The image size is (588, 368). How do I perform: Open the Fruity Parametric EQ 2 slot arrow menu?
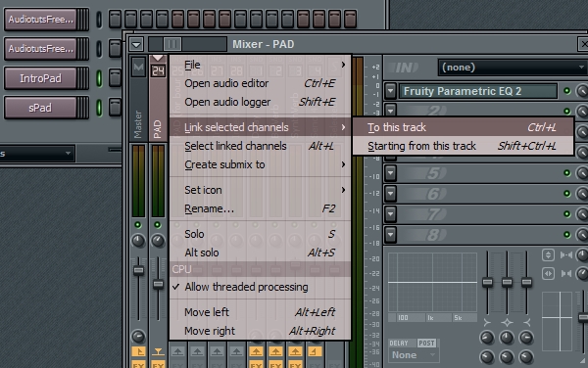click(390, 91)
